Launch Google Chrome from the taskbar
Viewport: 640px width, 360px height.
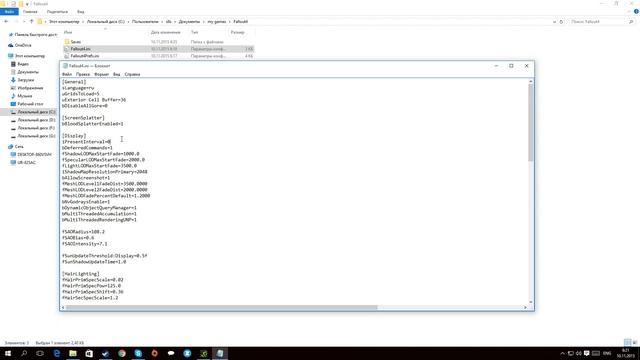122,353
